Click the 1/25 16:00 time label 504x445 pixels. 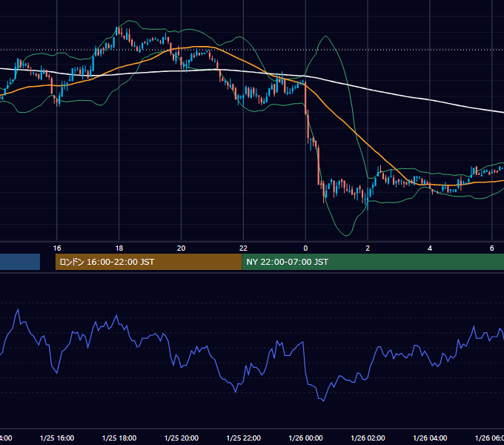[x=57, y=438]
